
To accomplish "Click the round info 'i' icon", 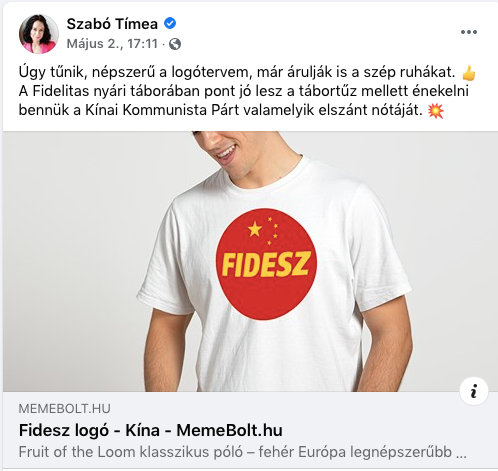I will 474,391.
